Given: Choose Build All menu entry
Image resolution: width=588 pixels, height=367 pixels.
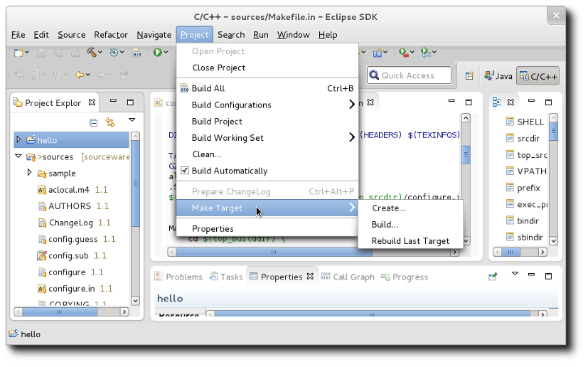Looking at the screenshot, I should 267,88.
